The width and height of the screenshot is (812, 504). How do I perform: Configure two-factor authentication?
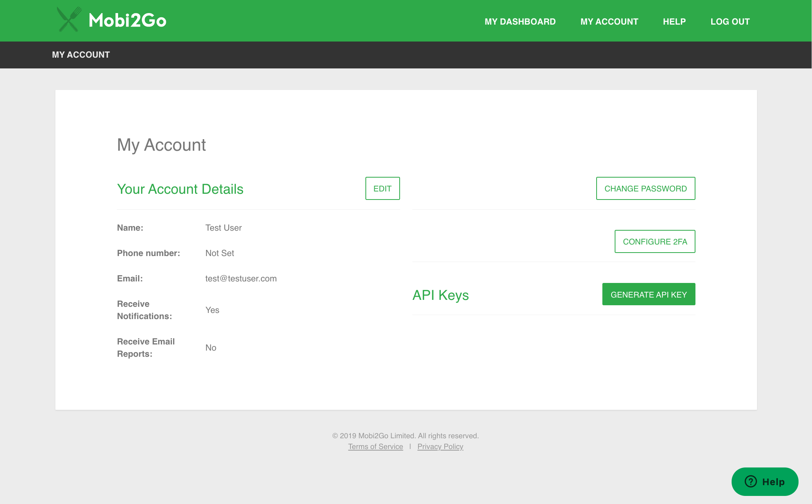pos(655,241)
